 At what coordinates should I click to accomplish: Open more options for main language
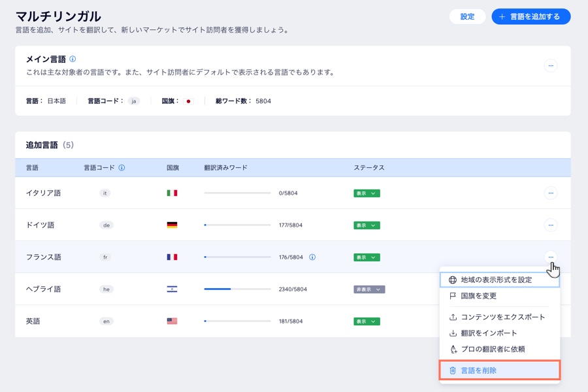click(x=551, y=65)
